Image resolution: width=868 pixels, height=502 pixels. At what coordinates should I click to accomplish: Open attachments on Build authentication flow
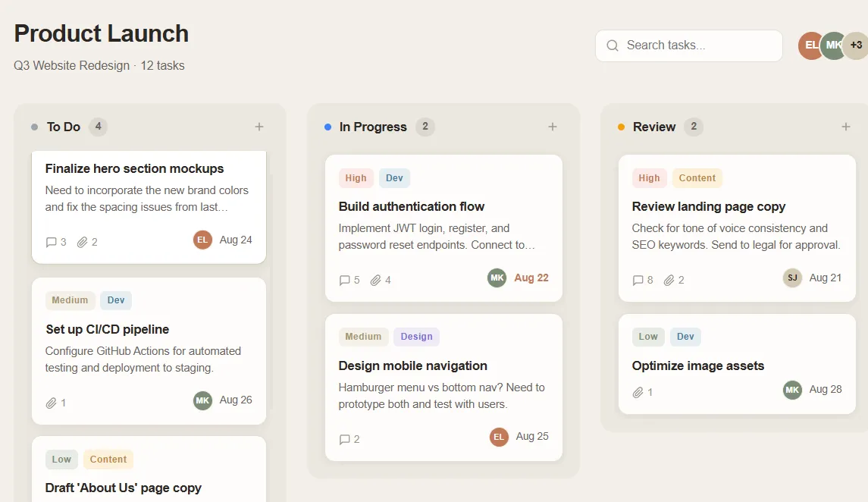pyautogui.click(x=381, y=280)
